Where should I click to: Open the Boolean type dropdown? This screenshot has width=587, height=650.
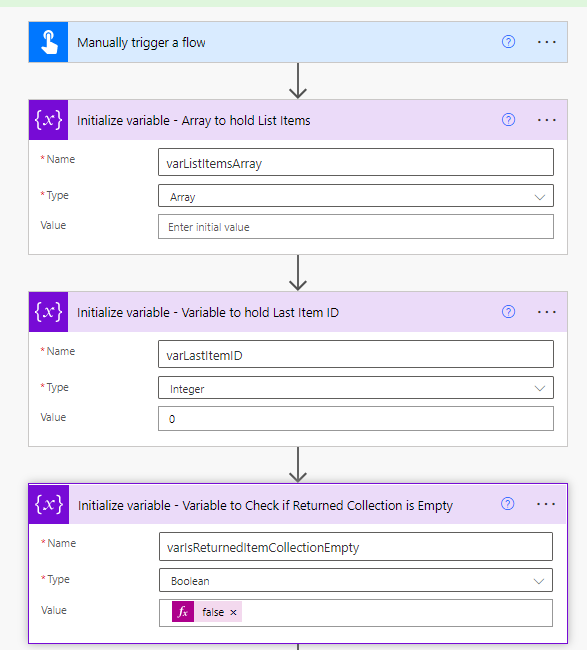[356, 580]
